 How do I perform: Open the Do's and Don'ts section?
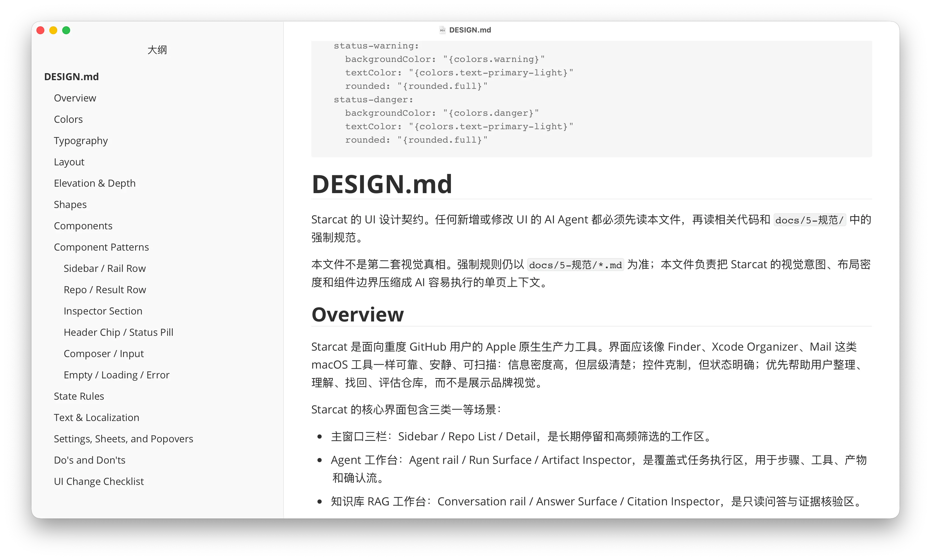pyautogui.click(x=89, y=460)
